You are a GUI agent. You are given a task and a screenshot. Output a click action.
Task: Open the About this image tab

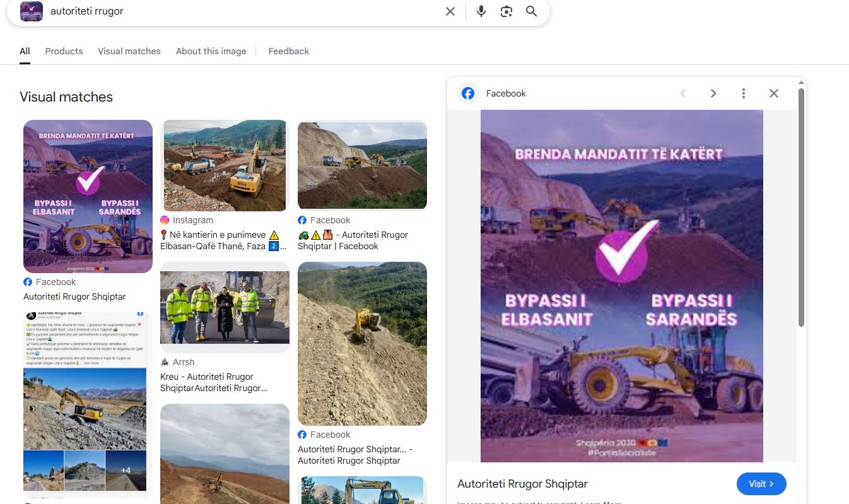click(x=211, y=51)
